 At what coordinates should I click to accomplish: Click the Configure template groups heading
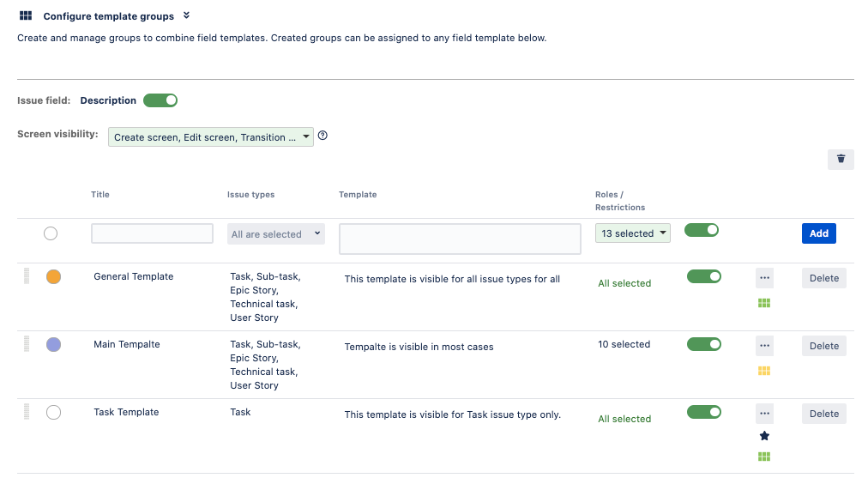108,16
